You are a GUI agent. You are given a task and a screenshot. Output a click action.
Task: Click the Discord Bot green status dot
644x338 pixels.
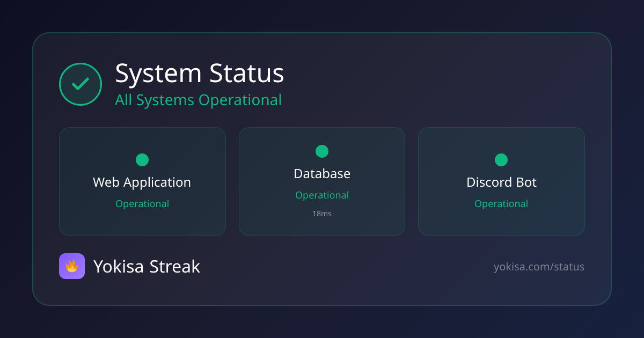pos(501,160)
